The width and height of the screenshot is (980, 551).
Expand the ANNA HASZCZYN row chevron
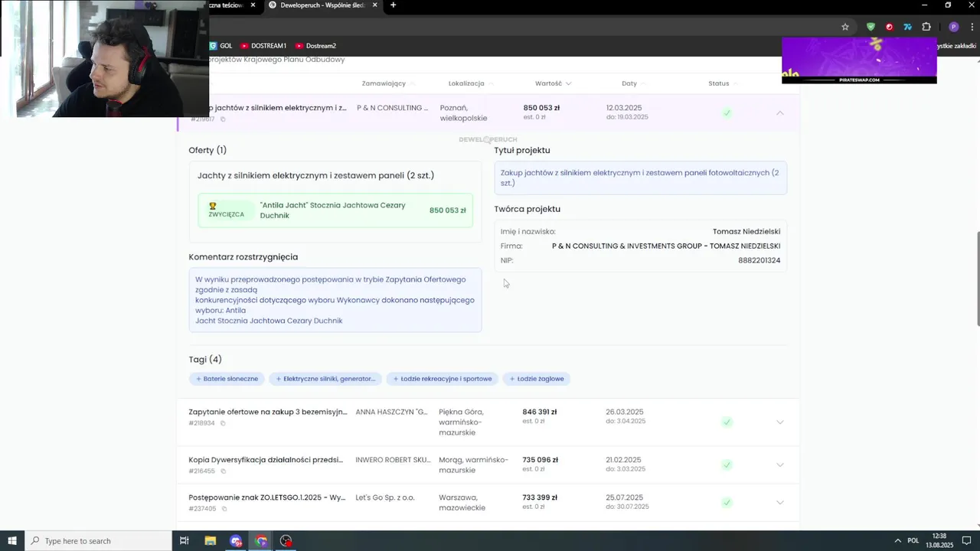point(780,422)
